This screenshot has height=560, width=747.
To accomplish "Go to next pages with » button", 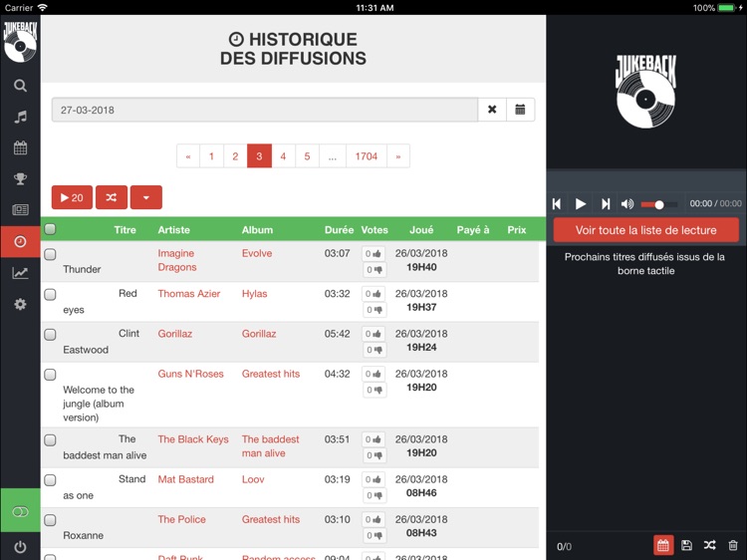I will pyautogui.click(x=398, y=155).
